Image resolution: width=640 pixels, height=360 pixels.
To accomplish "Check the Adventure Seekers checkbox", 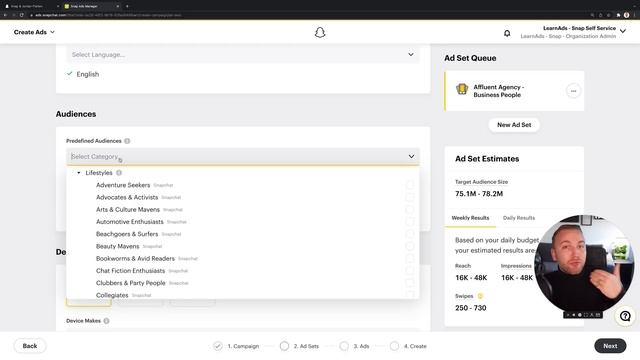I will (410, 185).
